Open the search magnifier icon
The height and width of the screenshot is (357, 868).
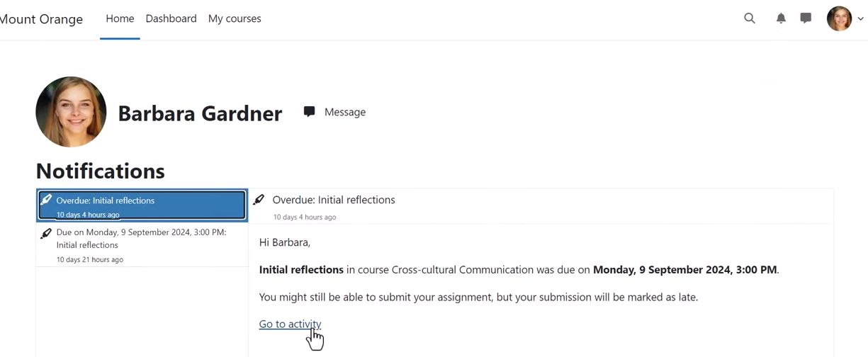(x=750, y=18)
